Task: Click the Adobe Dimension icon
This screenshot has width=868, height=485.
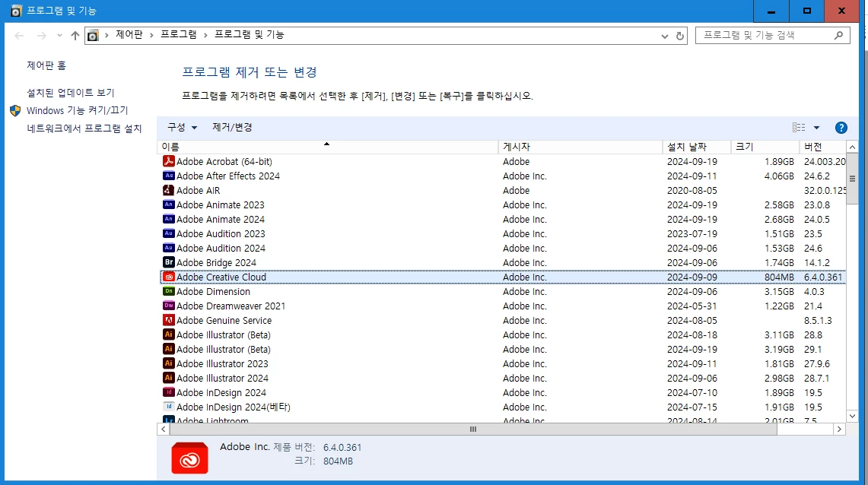Action: (169, 291)
